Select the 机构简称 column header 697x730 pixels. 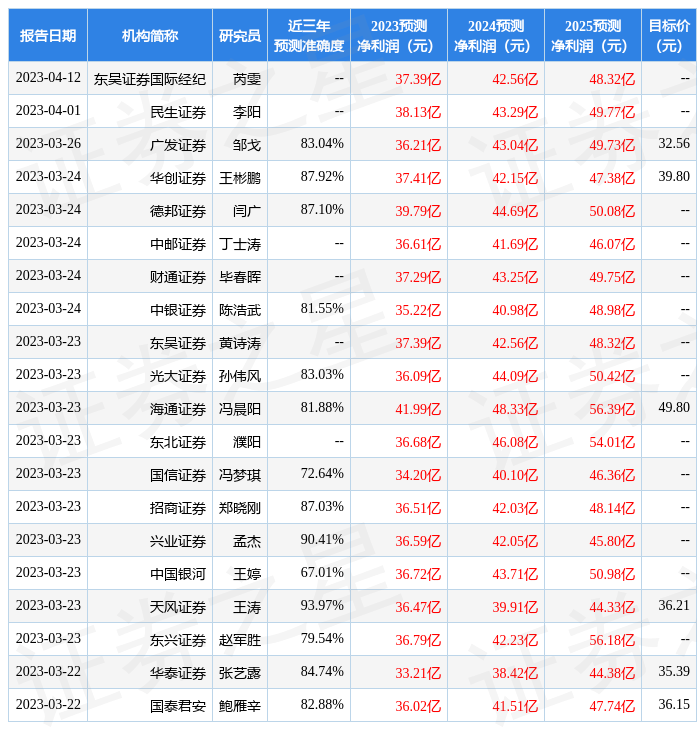coord(150,36)
